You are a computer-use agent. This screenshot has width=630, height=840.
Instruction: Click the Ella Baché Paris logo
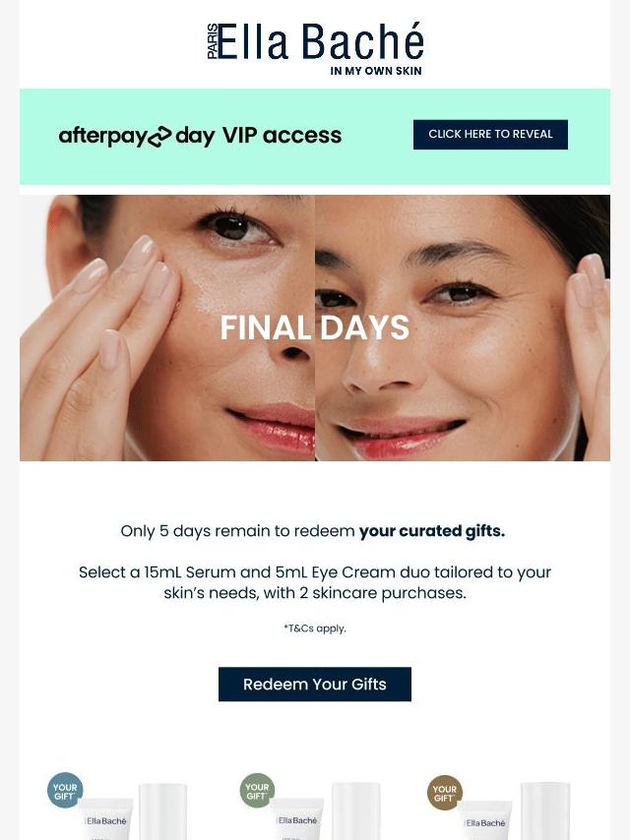point(315,49)
